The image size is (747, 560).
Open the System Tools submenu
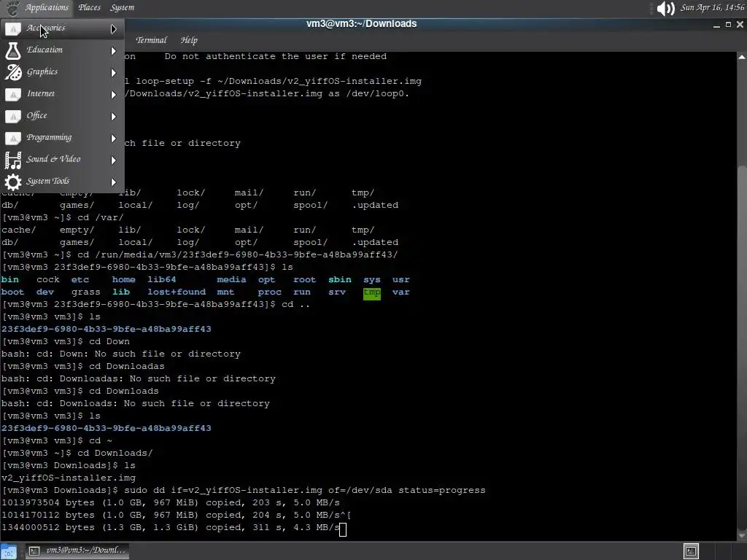tap(62, 182)
